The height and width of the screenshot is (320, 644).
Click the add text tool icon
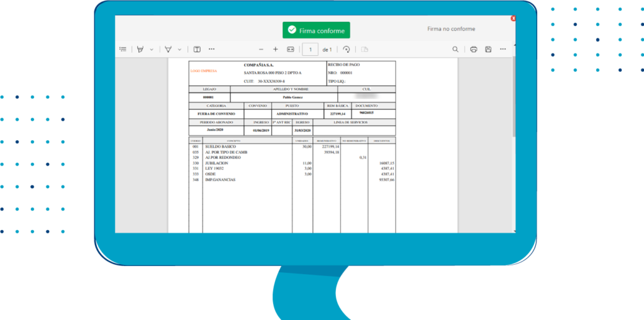click(x=197, y=49)
